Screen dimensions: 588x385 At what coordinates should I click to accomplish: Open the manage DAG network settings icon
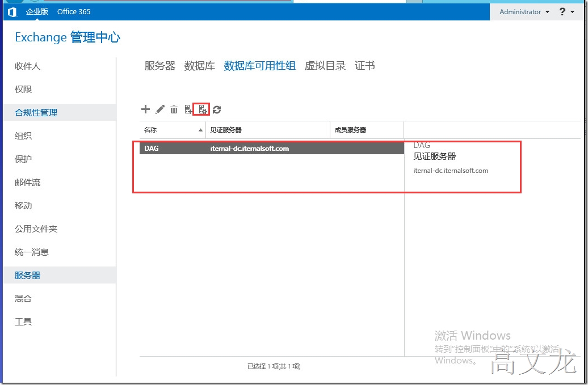click(x=203, y=109)
